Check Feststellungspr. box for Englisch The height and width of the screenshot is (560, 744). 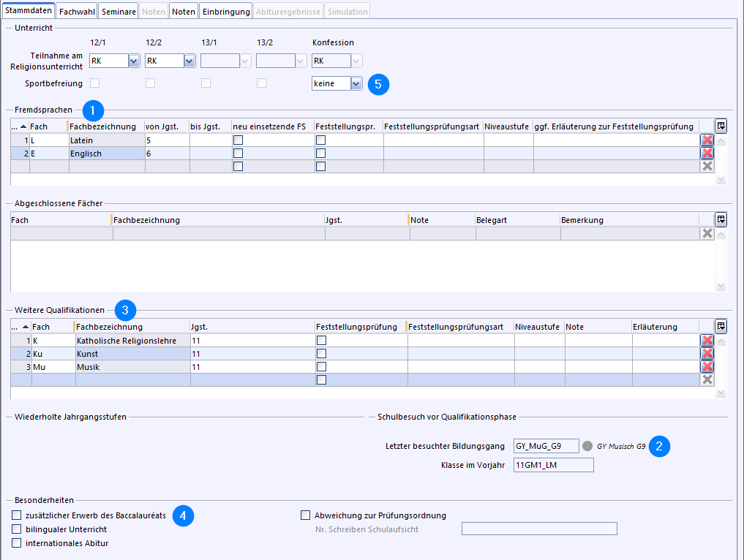(x=320, y=153)
